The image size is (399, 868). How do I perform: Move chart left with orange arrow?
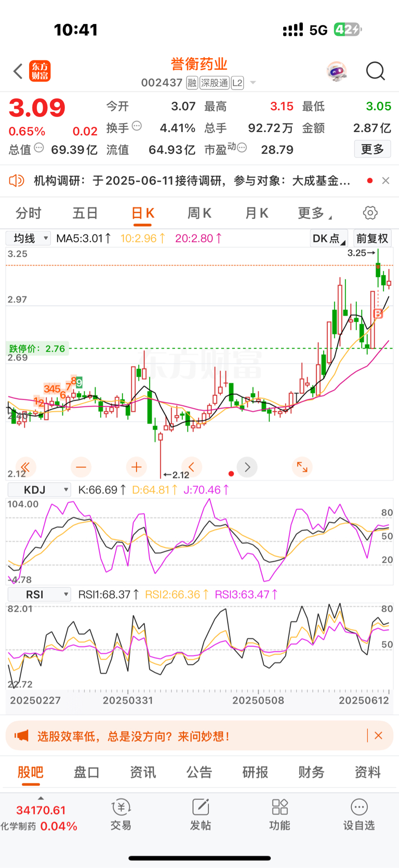tap(192, 467)
